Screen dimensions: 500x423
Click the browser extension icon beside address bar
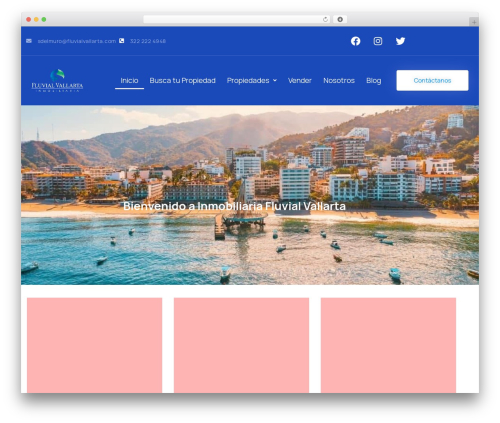coord(340,19)
